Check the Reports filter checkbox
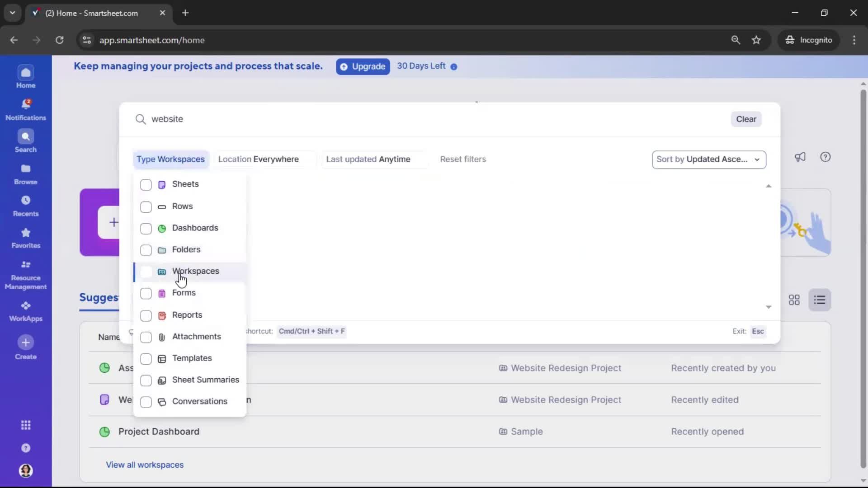The image size is (868, 488). click(146, 316)
